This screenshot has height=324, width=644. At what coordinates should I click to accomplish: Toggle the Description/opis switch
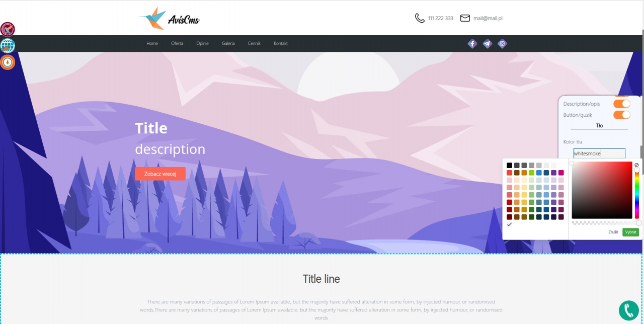[x=622, y=104]
